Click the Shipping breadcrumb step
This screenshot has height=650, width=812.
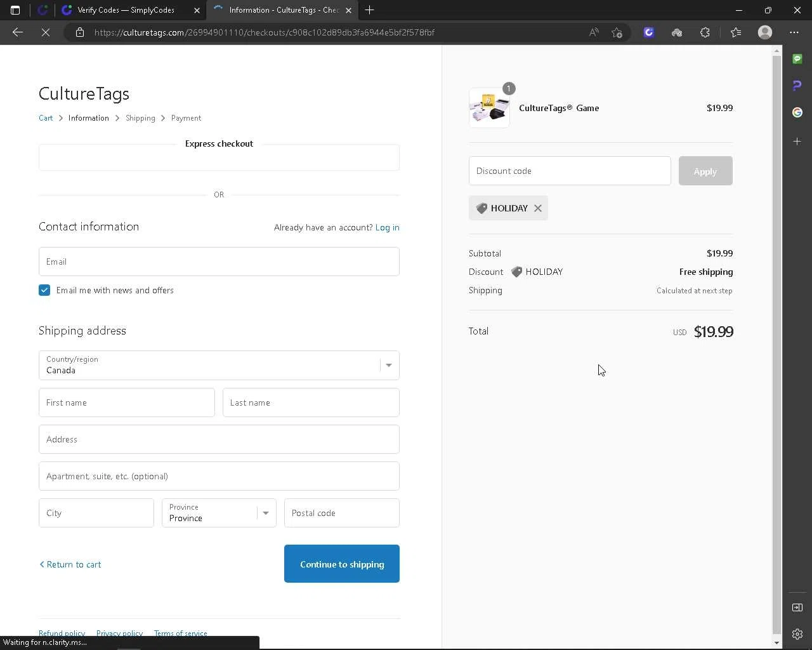click(x=140, y=118)
